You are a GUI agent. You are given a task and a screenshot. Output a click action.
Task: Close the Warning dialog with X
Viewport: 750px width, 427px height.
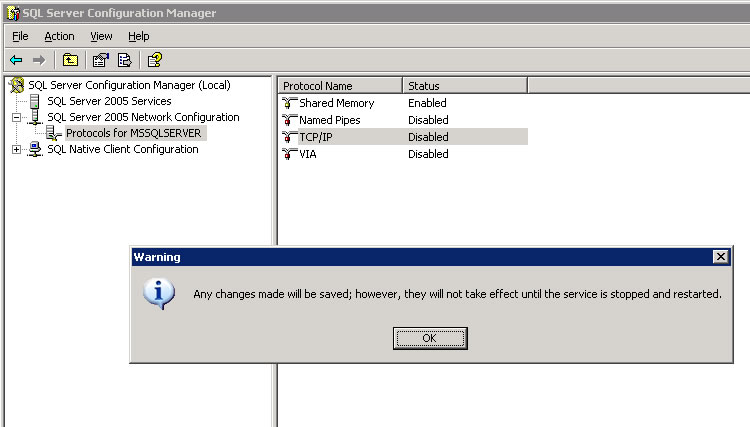coord(720,257)
